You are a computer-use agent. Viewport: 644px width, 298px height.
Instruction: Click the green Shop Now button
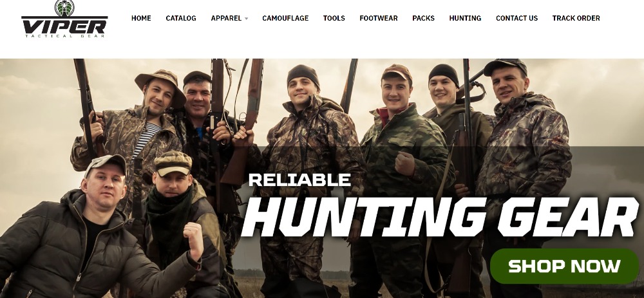(564, 266)
